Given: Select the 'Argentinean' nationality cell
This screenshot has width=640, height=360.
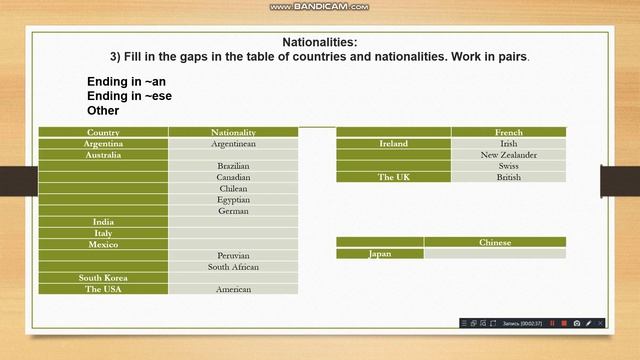Looking at the screenshot, I should (233, 144).
